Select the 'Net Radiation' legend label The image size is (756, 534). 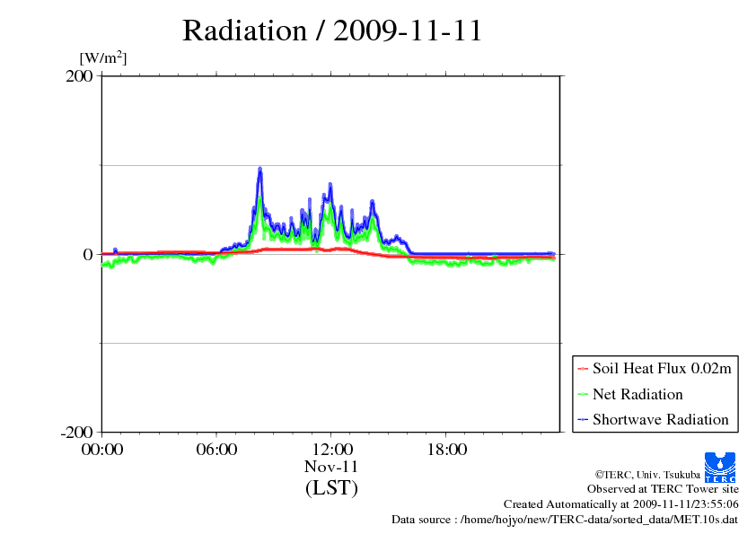(x=637, y=394)
